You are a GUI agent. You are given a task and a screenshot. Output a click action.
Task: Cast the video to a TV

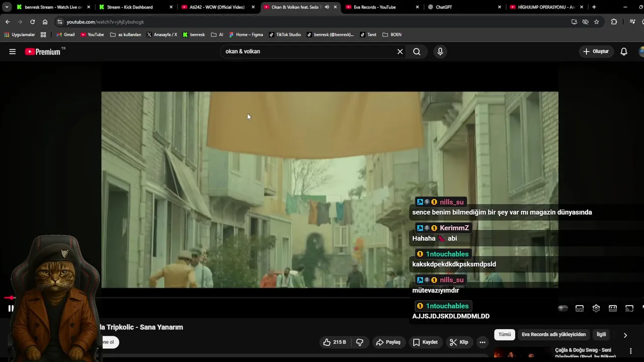click(629, 308)
